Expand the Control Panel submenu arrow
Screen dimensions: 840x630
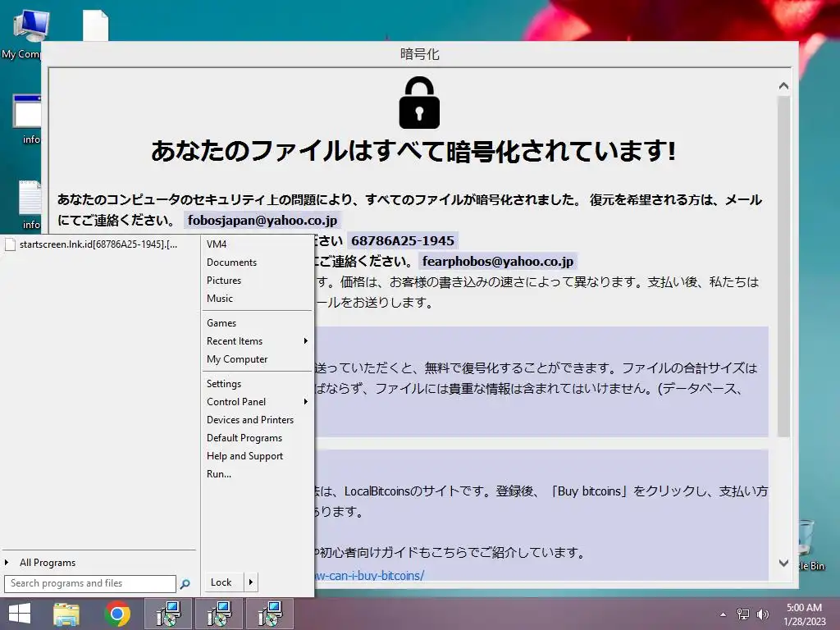tap(305, 402)
